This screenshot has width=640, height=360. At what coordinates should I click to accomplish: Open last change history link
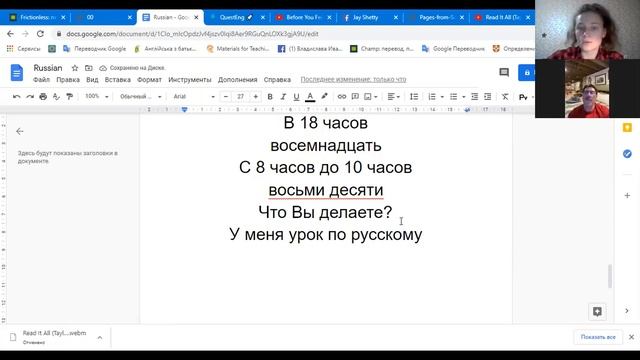click(x=353, y=80)
